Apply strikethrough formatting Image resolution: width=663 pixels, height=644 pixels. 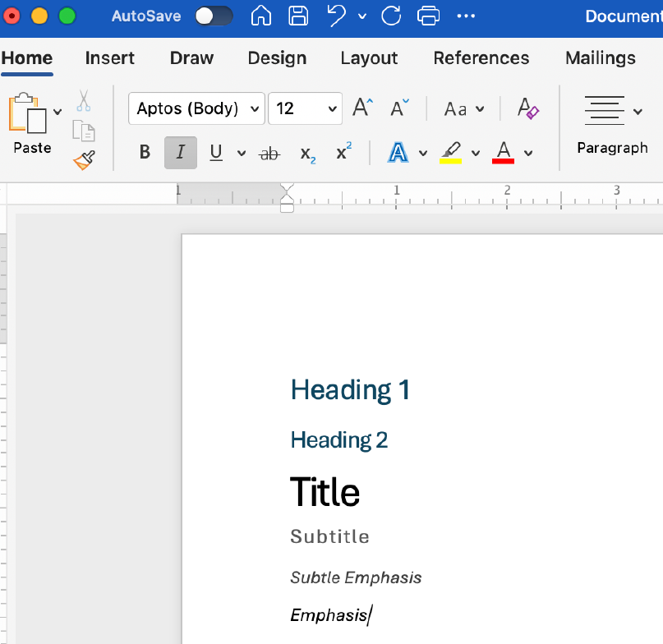point(269,152)
